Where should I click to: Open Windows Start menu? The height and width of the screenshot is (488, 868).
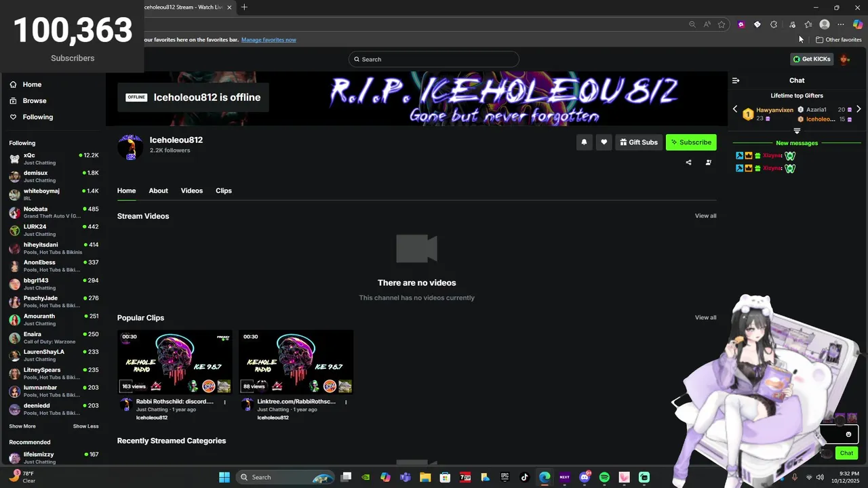point(224,477)
